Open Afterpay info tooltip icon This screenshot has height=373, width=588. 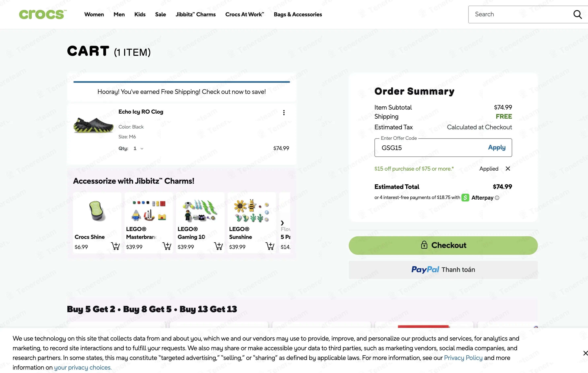pos(497,198)
